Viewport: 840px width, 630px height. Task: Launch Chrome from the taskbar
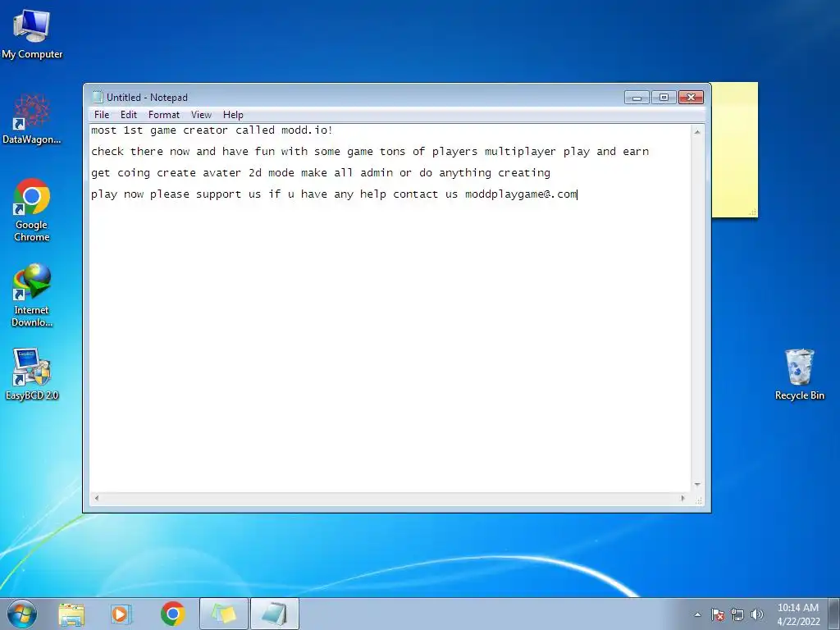click(172, 614)
